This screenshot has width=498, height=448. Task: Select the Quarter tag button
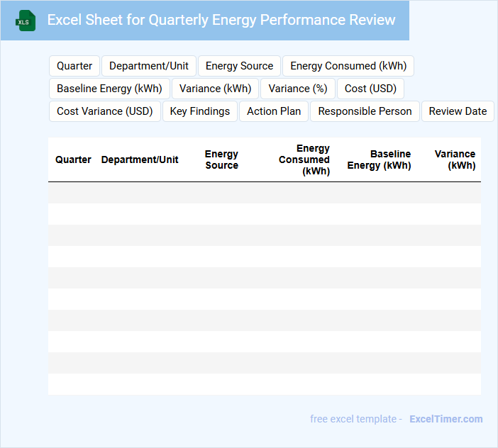(x=74, y=66)
